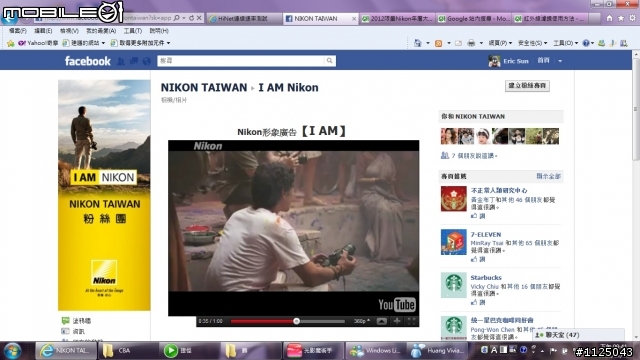Screen dimensions: 640x360
Task: Close the NIKON TAIWAN browser tab
Action: click(x=354, y=18)
